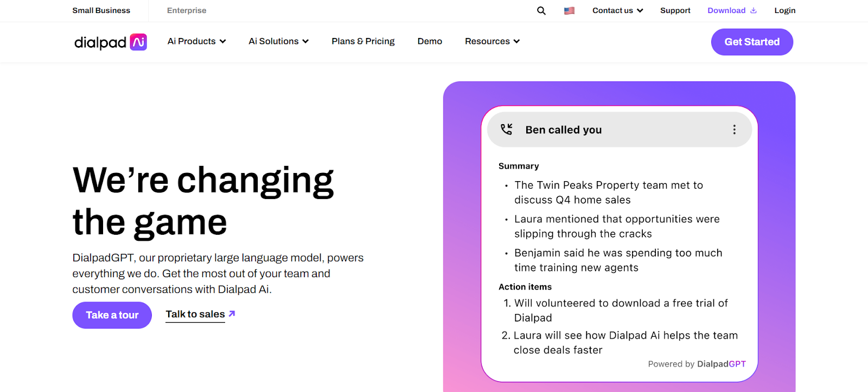Open Plans & Pricing page
The image size is (868, 392).
coord(363,41)
